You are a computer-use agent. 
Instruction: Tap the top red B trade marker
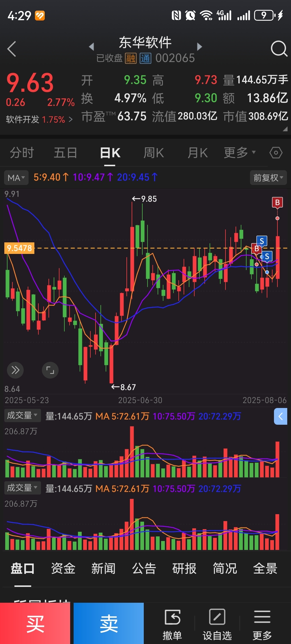point(277,203)
